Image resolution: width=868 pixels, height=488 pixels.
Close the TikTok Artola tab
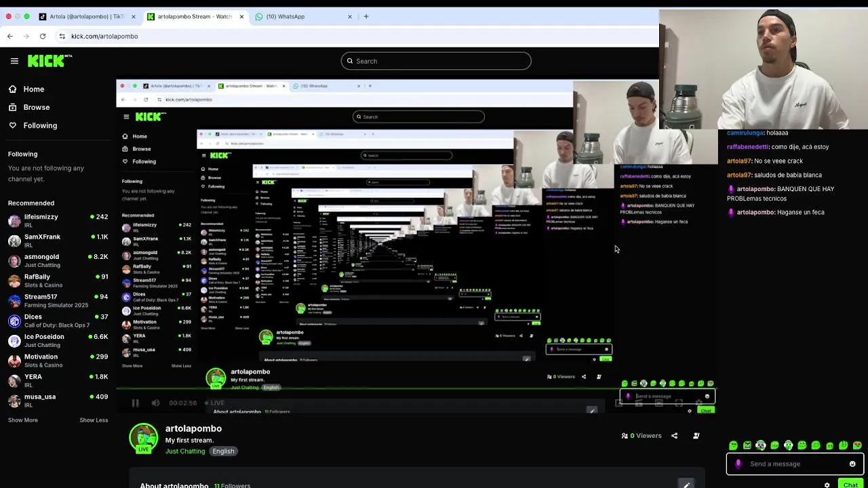133,16
